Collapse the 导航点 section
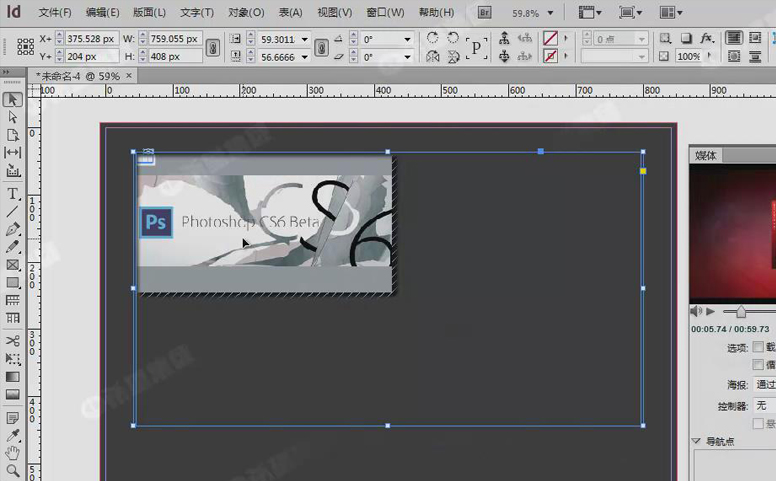Screen dimensions: 776x481 (x=697, y=441)
